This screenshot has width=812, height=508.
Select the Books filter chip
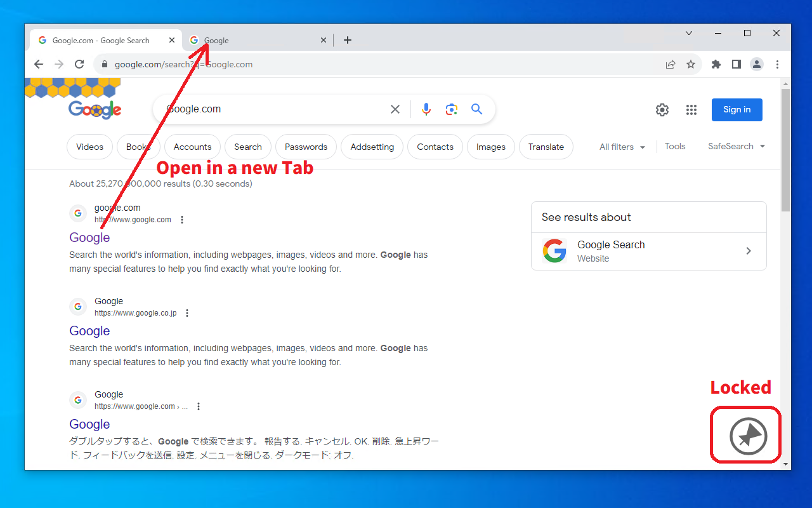[138, 147]
